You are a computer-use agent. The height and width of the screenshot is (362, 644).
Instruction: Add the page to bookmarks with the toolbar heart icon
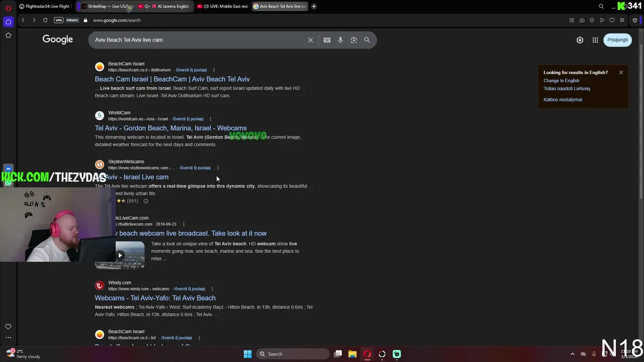pos(612,20)
